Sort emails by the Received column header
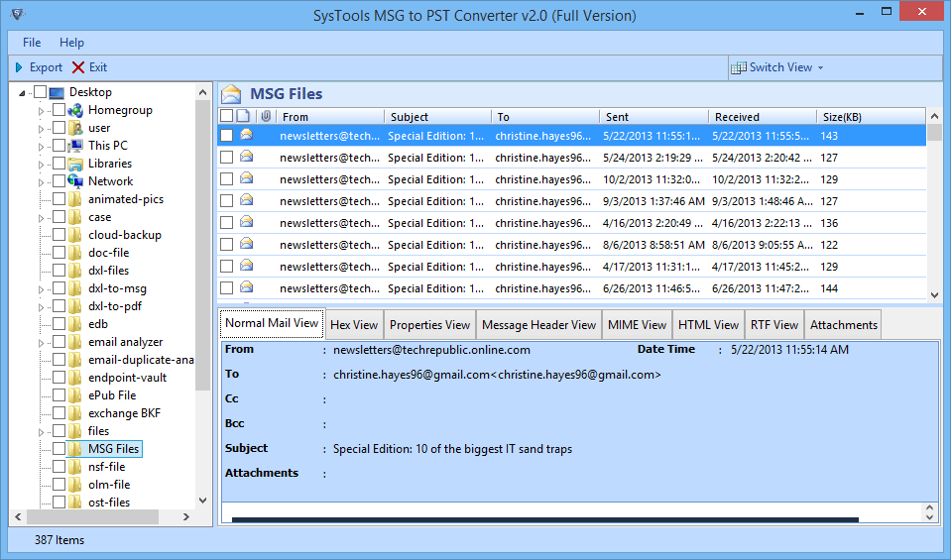 763,116
